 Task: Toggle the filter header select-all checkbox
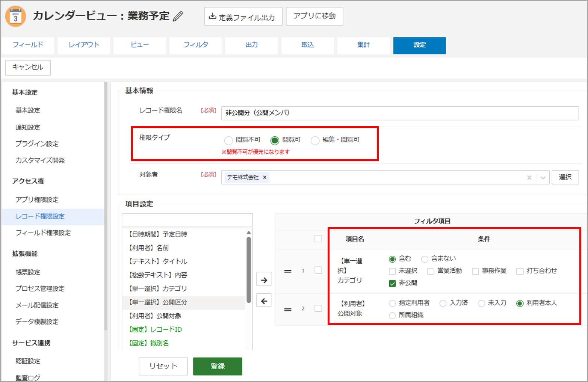click(318, 239)
